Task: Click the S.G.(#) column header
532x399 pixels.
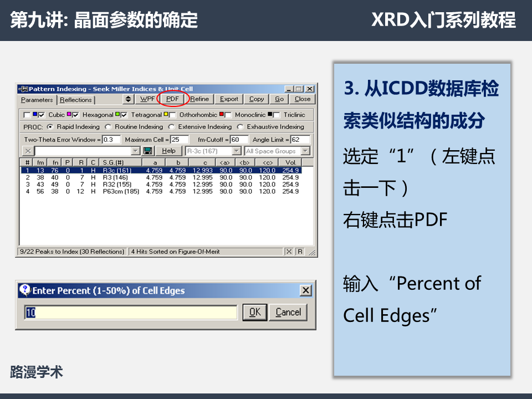Action: (x=121, y=162)
